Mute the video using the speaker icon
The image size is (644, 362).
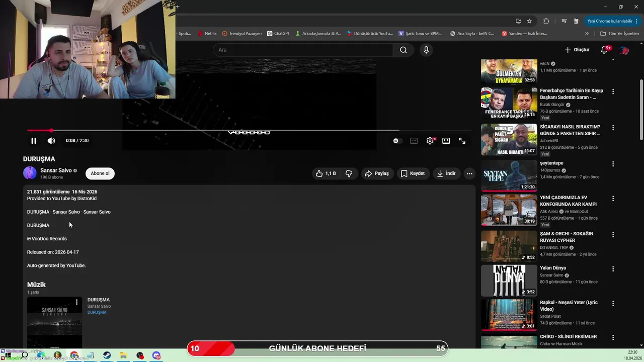[51, 141]
